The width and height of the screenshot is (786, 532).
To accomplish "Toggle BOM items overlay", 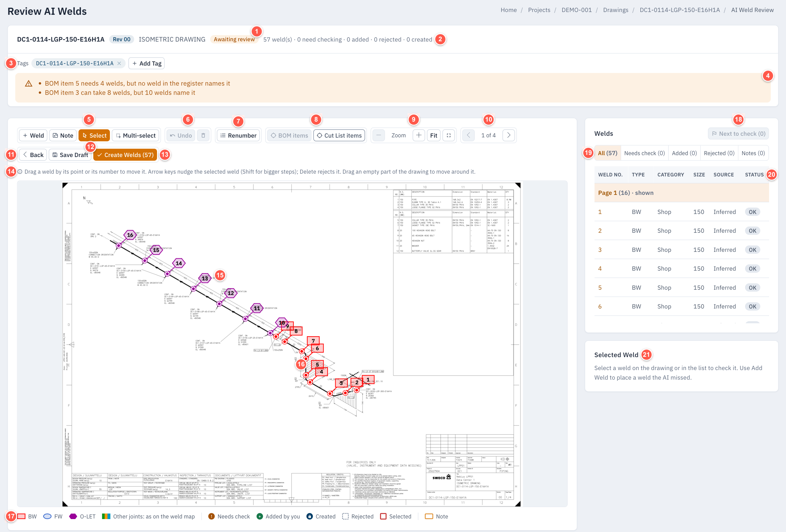I will pos(289,135).
